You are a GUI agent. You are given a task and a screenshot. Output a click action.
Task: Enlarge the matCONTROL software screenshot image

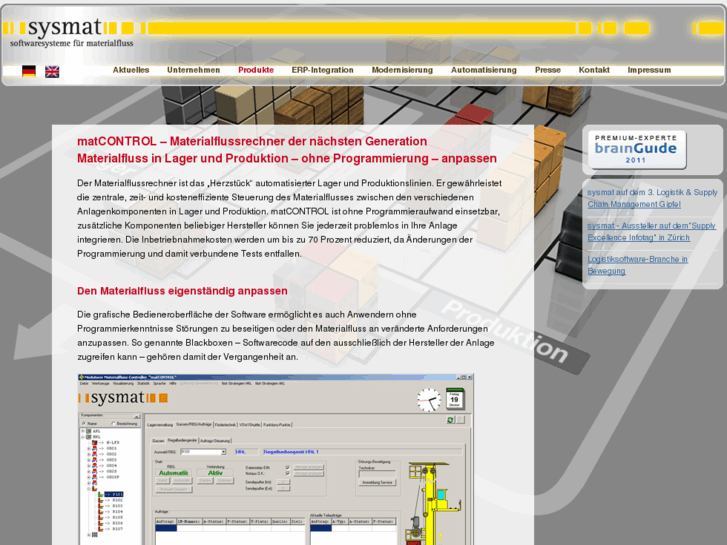pos(275,459)
